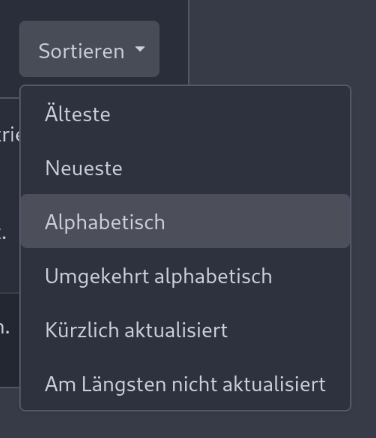The height and width of the screenshot is (438, 376).
Task: Apply A-to-Z order via Alphabetisch
Action: click(185, 221)
